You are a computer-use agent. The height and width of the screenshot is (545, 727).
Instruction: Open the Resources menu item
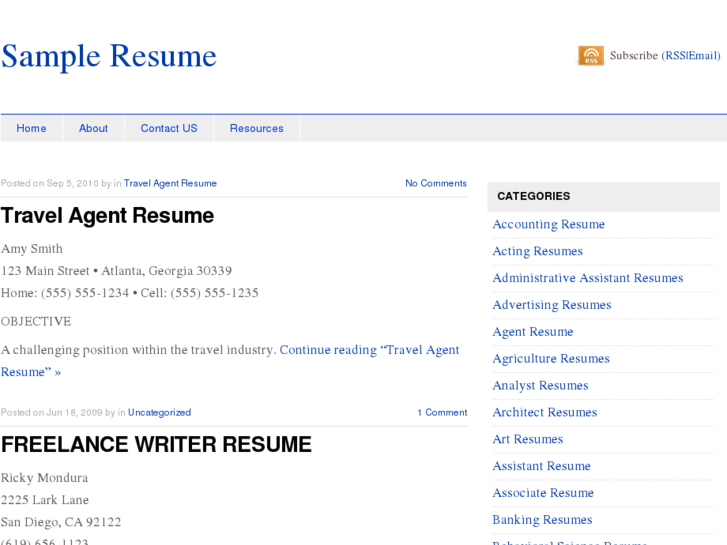point(256,128)
